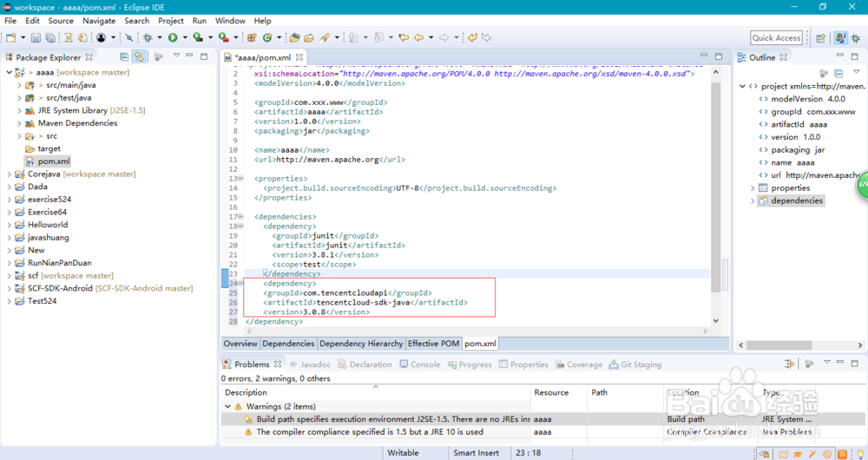Collapse the aaaa project tree node
868x460 pixels.
click(x=10, y=73)
